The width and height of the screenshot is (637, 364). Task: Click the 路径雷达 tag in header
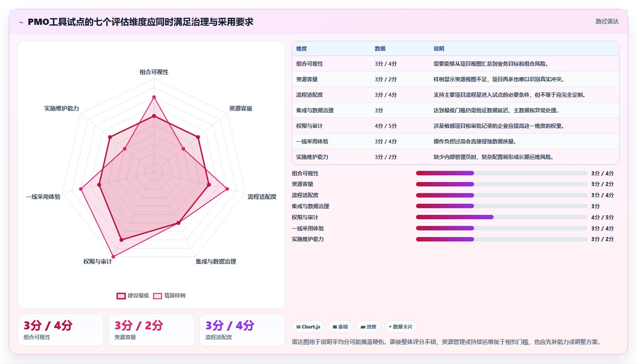[607, 21]
